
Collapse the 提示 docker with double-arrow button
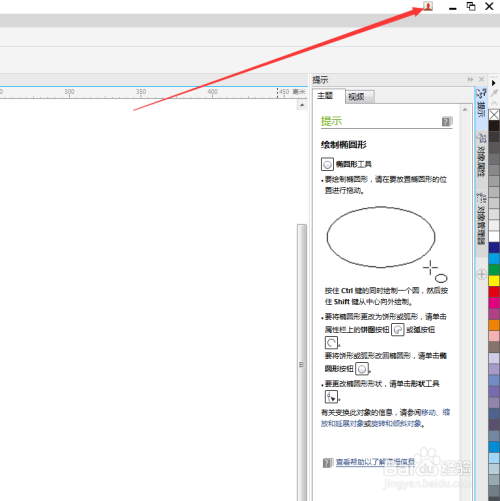pos(470,79)
